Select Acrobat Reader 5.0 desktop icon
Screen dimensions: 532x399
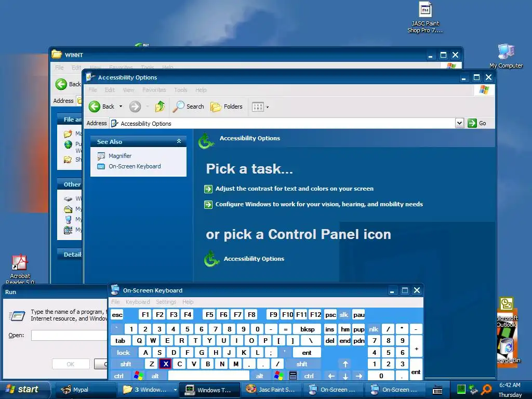[x=20, y=269]
